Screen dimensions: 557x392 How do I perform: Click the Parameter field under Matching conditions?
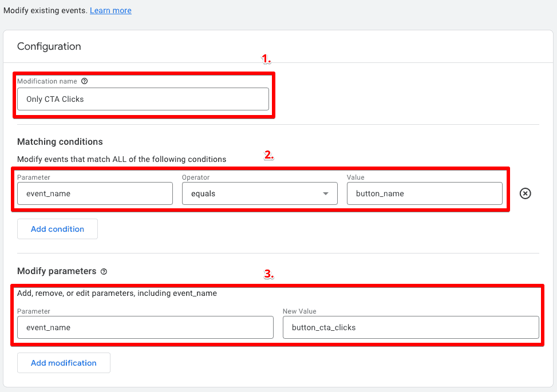pos(94,193)
